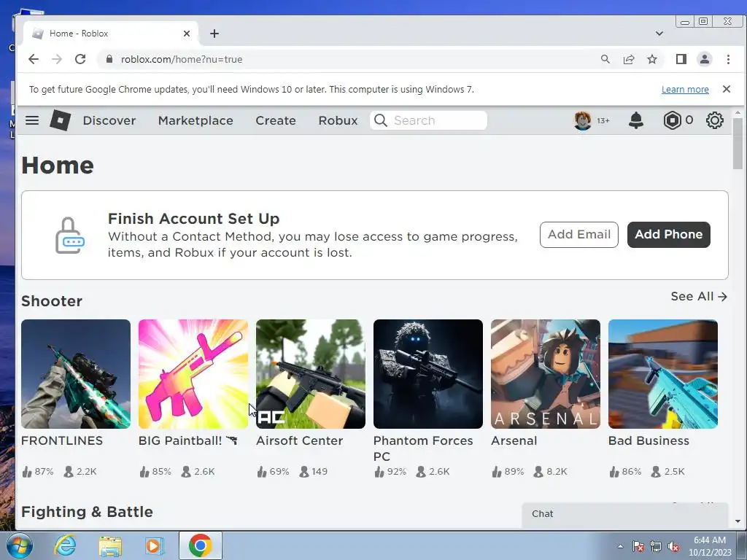Toggle Chrome's side panel icon
Screen dimensions: 747x560
pyautogui.click(x=681, y=59)
